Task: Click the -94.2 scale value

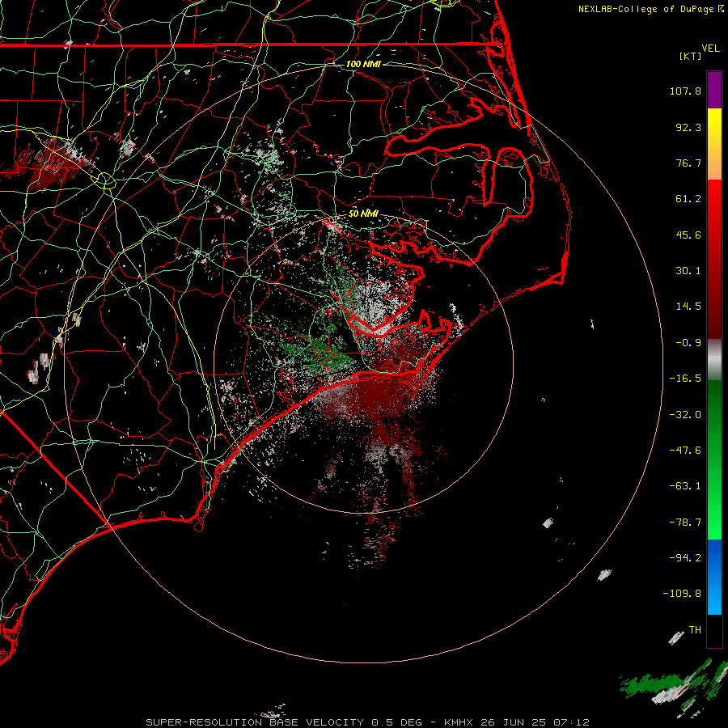Action: click(x=685, y=558)
